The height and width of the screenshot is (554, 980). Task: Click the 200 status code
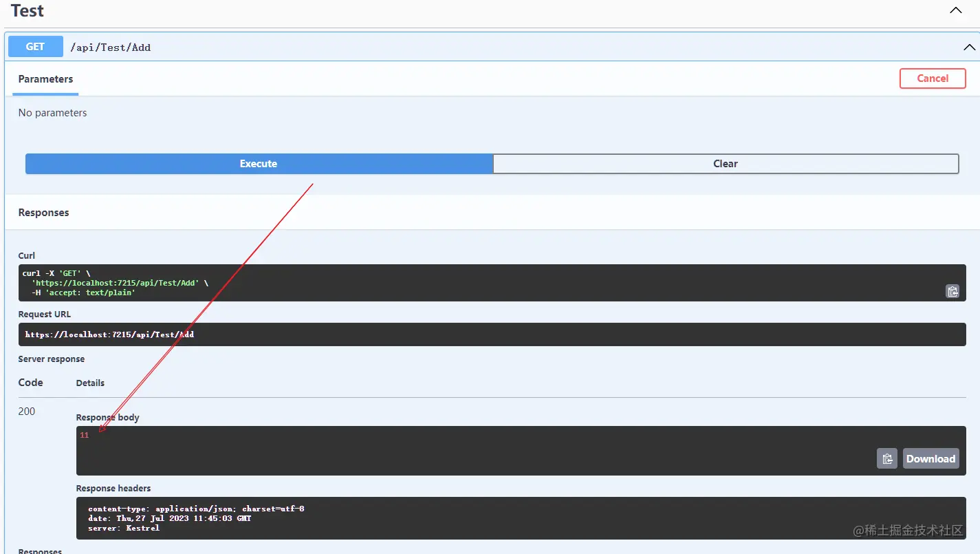pyautogui.click(x=27, y=412)
